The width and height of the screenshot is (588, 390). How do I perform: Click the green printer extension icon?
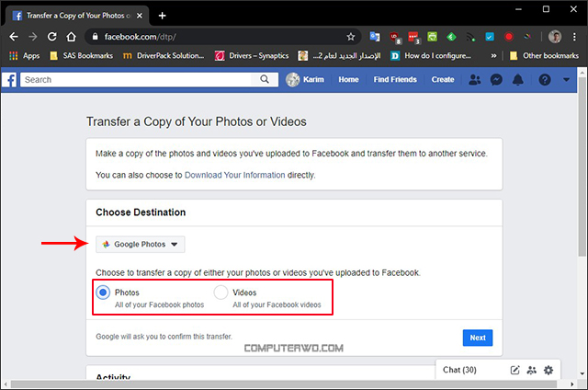pyautogui.click(x=433, y=37)
